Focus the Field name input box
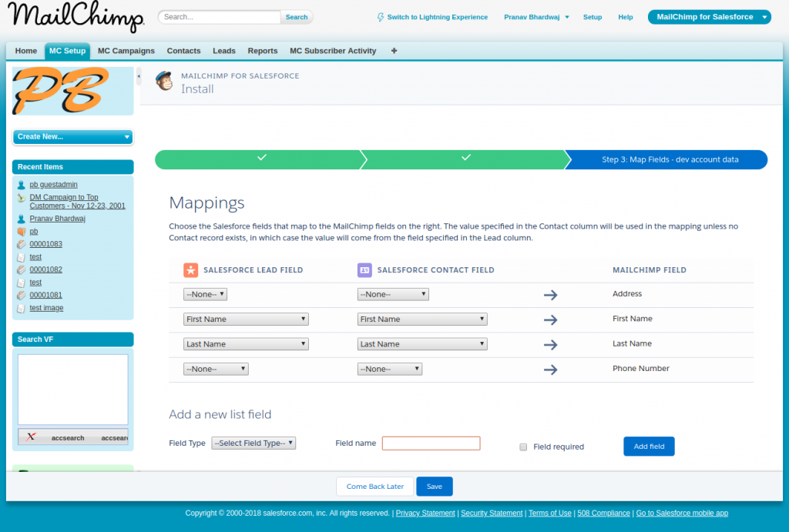 (x=431, y=443)
